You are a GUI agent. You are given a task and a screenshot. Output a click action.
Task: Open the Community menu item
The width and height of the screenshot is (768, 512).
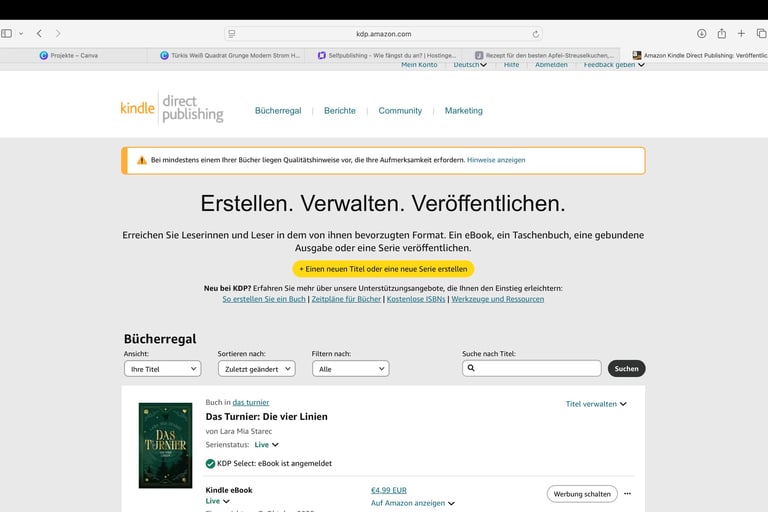click(x=400, y=111)
